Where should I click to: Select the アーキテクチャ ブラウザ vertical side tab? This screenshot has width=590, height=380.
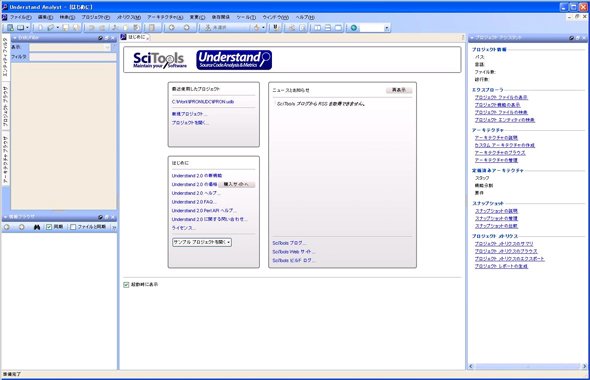[x=5, y=160]
